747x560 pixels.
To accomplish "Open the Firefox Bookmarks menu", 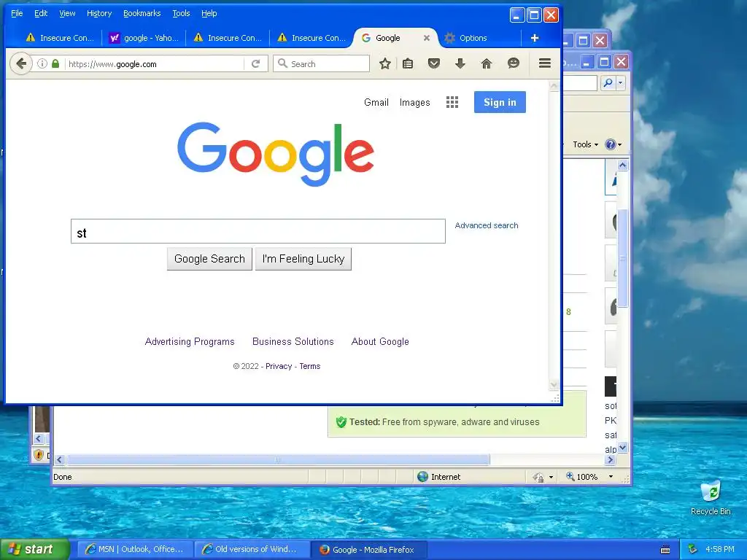I will [x=142, y=13].
